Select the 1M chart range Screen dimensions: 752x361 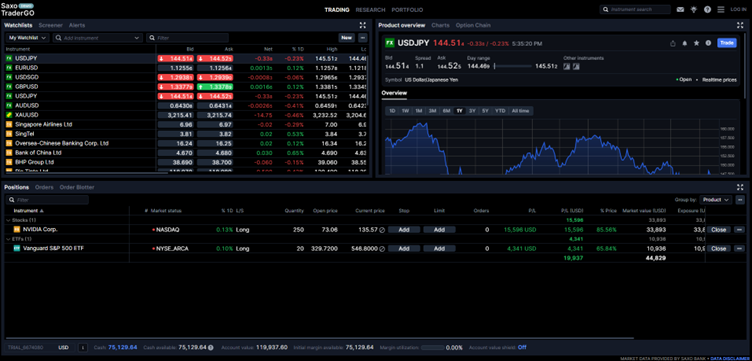pyautogui.click(x=419, y=111)
